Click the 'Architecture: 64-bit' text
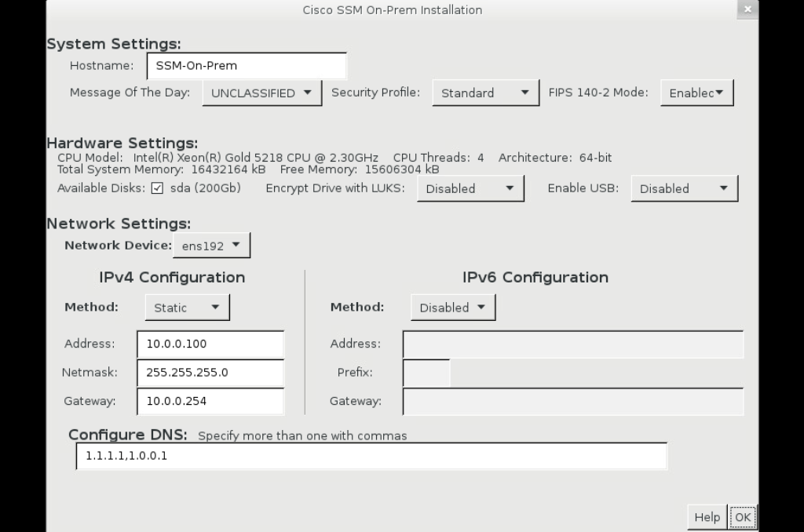Image resolution: width=804 pixels, height=532 pixels. coord(555,158)
